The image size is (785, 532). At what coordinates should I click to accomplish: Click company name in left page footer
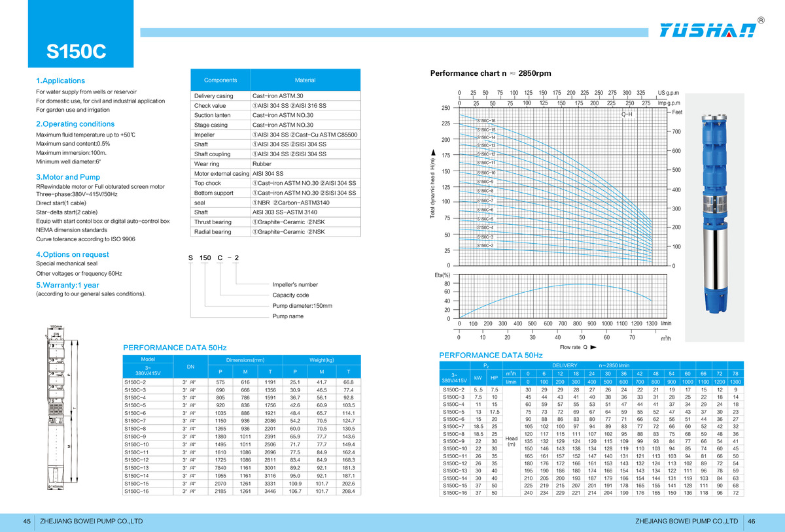pos(92,521)
